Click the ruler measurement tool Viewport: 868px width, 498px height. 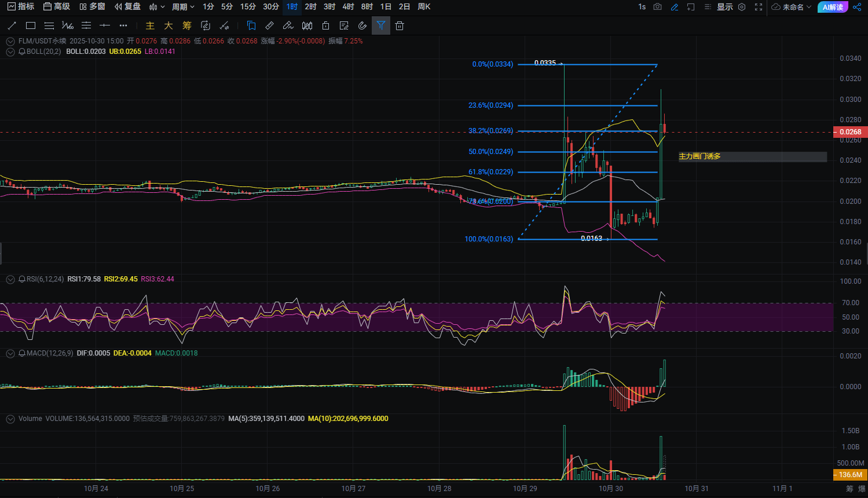coord(269,25)
